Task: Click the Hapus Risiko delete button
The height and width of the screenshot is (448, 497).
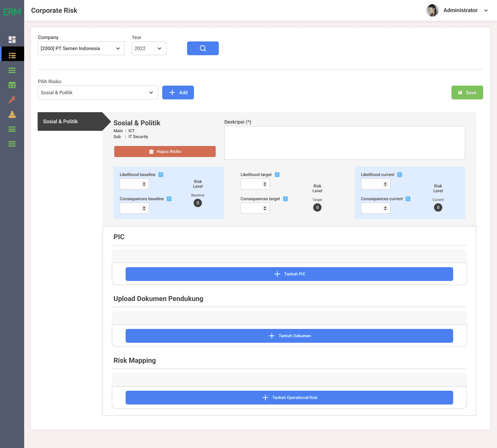Action: tap(165, 152)
